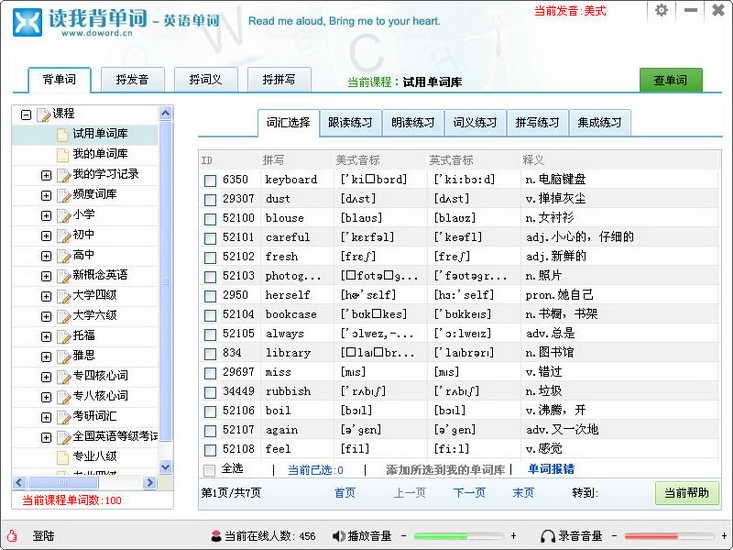Check the box for word fresh
Image resolution: width=733 pixels, height=550 pixels.
pos(210,257)
